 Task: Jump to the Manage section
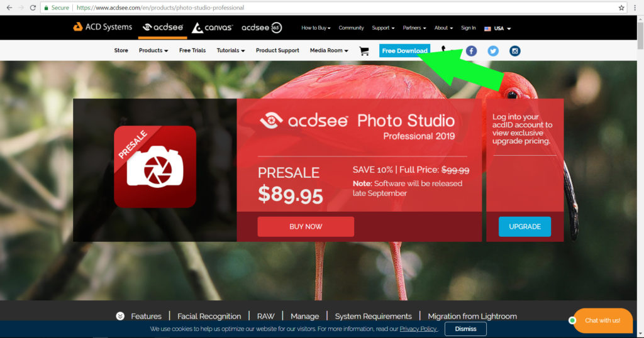(305, 316)
